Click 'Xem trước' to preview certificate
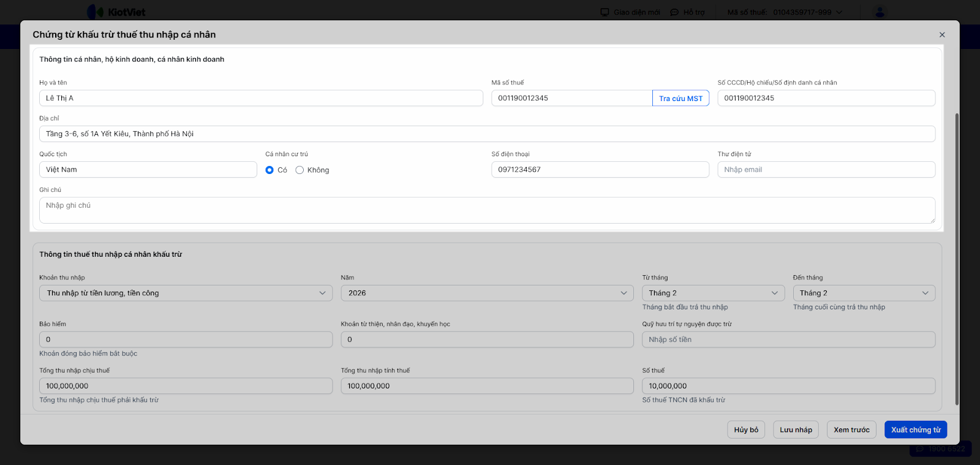The image size is (980, 465). [851, 430]
